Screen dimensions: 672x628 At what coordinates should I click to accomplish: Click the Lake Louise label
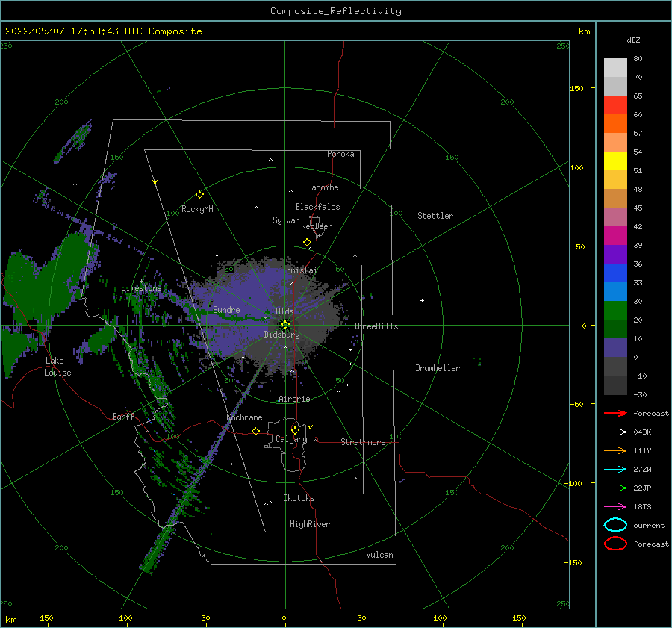(57, 367)
